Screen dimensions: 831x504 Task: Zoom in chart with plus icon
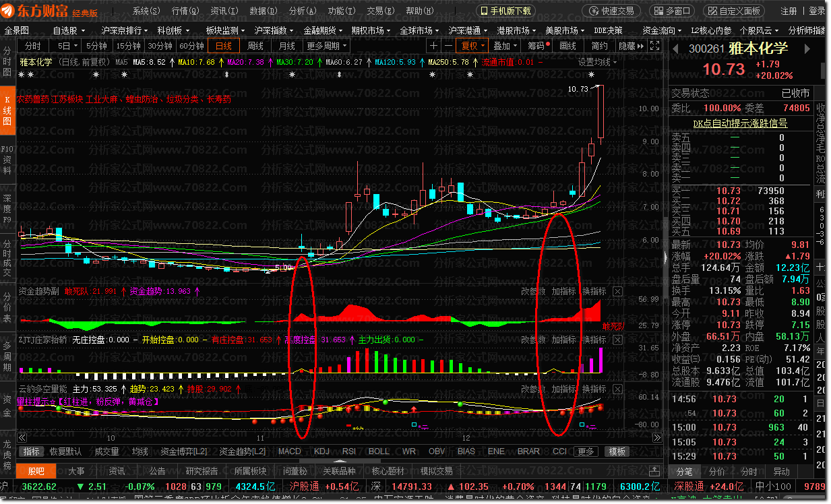(x=433, y=46)
